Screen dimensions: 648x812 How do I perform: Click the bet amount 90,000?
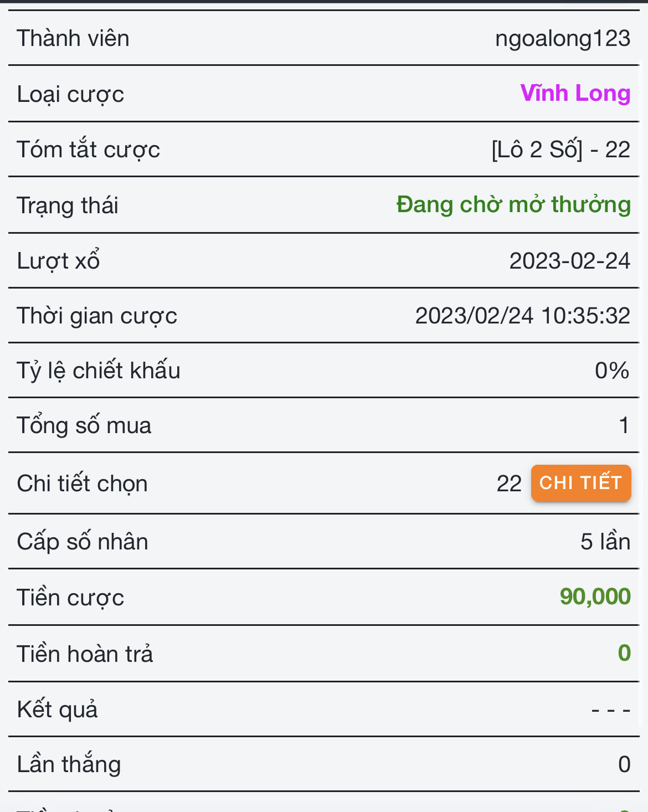(x=595, y=597)
